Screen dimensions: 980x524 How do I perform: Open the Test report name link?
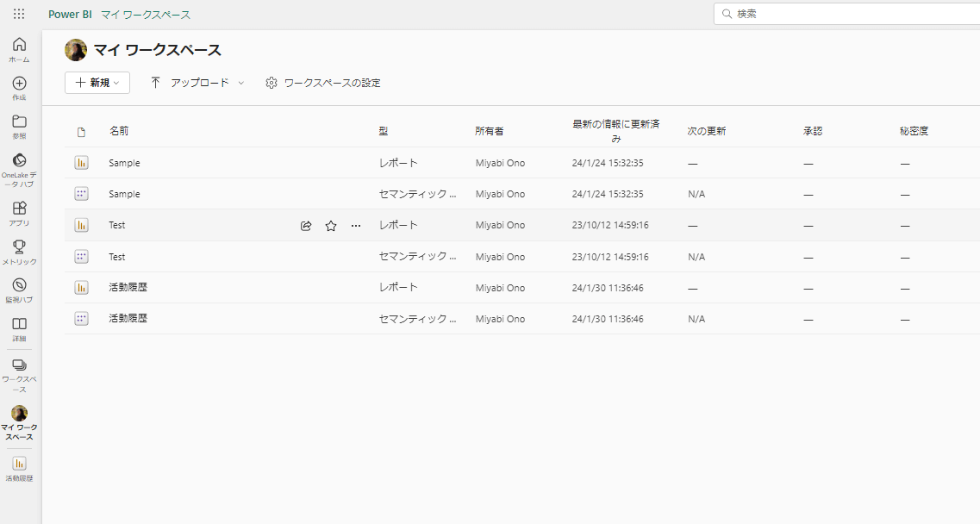click(x=117, y=225)
